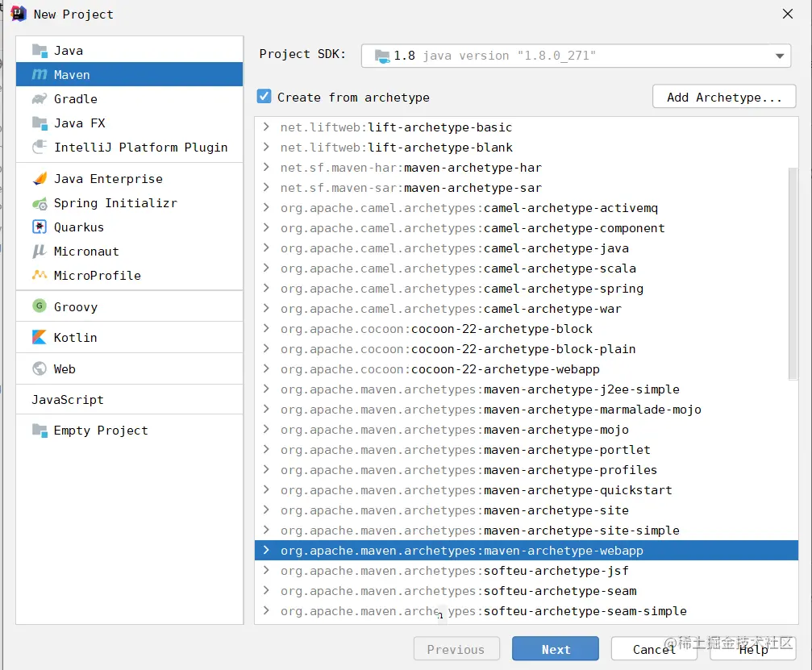Click the Quarkus icon
This screenshot has height=670, width=812.
click(x=40, y=227)
